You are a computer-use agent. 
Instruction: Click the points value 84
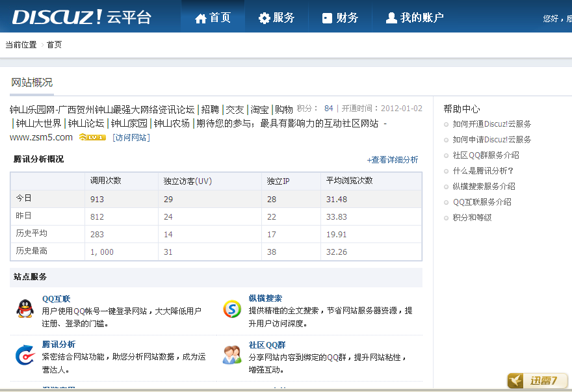click(x=329, y=109)
